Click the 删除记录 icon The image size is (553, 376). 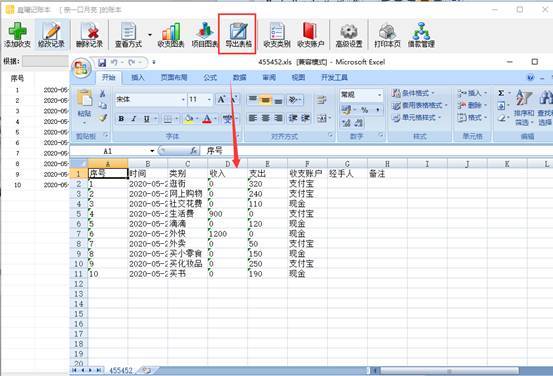pos(89,31)
